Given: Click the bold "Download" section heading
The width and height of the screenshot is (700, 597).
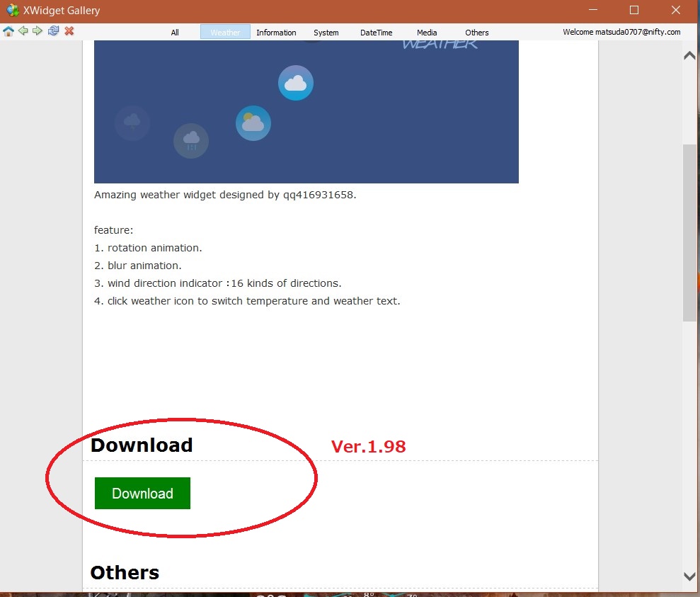Looking at the screenshot, I should pyautogui.click(x=142, y=445).
